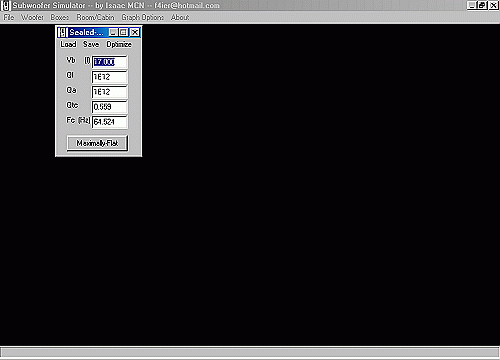Image resolution: width=500 pixels, height=360 pixels.
Task: Click the Sealed window title bar icon
Action: tap(62, 32)
